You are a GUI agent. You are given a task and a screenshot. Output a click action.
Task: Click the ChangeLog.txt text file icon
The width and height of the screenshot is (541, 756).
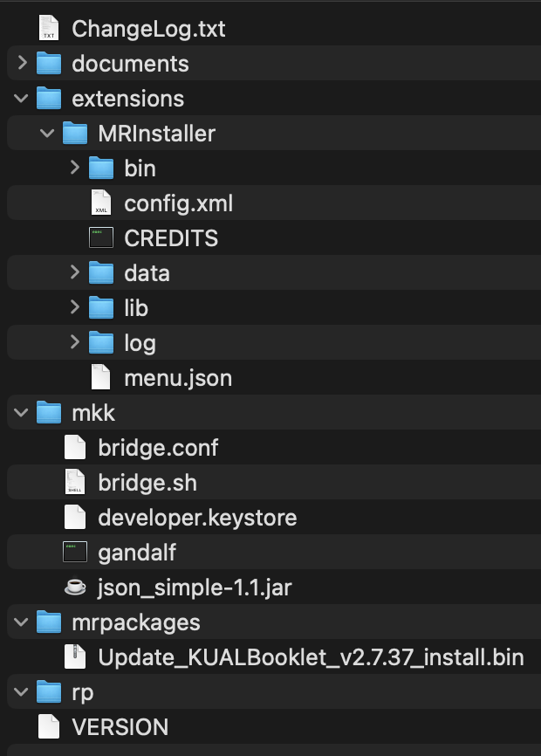tap(49, 29)
